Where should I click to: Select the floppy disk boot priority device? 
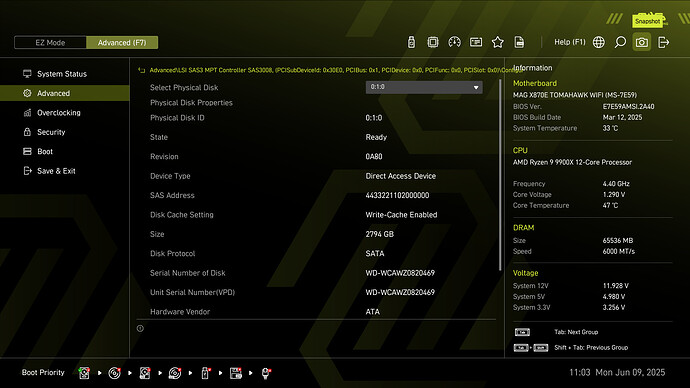click(x=236, y=373)
